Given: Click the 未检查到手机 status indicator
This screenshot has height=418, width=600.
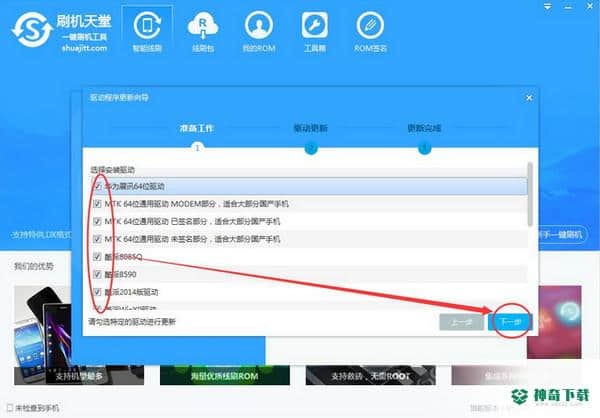Looking at the screenshot, I should tap(33, 408).
